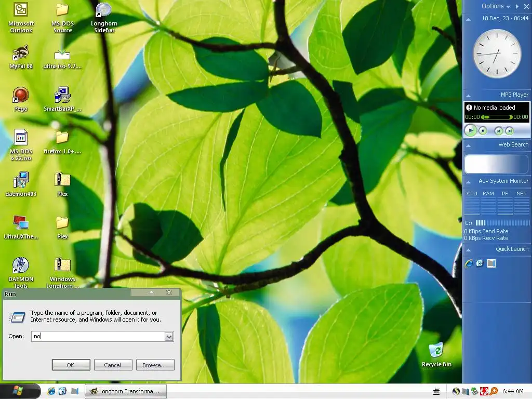Viewport: 532px width, 399px height.
Task: Click the 0 KBps Send Rate text
Action: (x=486, y=231)
